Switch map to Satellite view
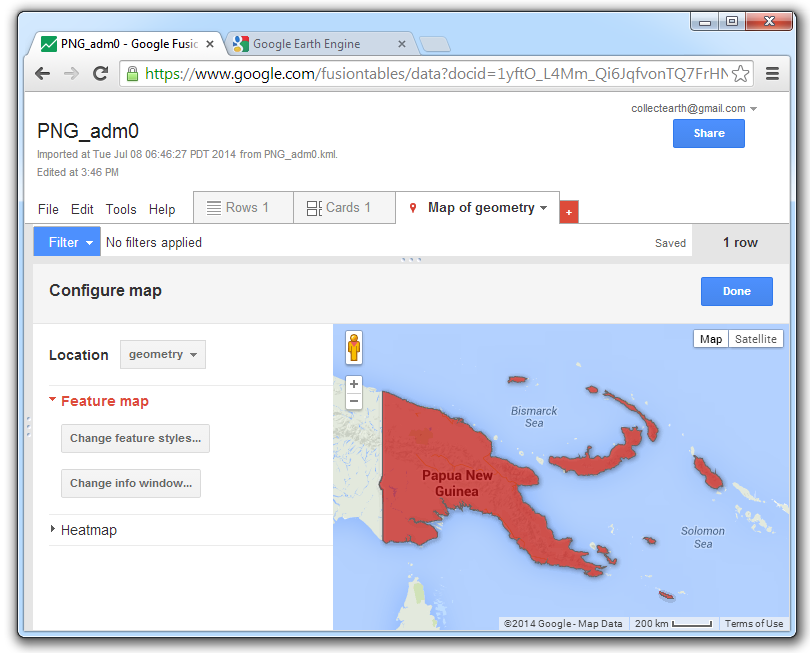810x653 pixels. click(756, 339)
